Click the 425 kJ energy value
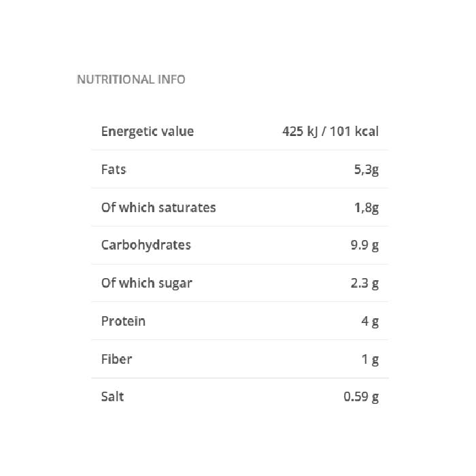The width and height of the screenshot is (476, 476). [x=300, y=132]
